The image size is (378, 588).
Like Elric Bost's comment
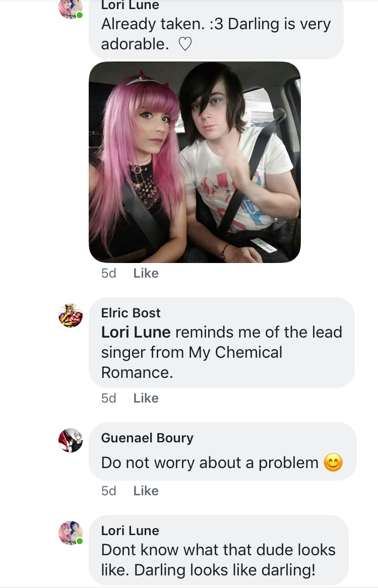click(x=146, y=398)
